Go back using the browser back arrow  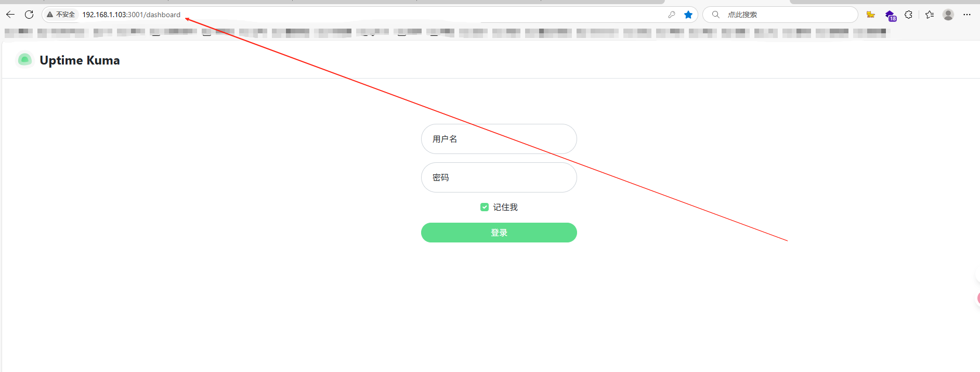click(x=10, y=15)
